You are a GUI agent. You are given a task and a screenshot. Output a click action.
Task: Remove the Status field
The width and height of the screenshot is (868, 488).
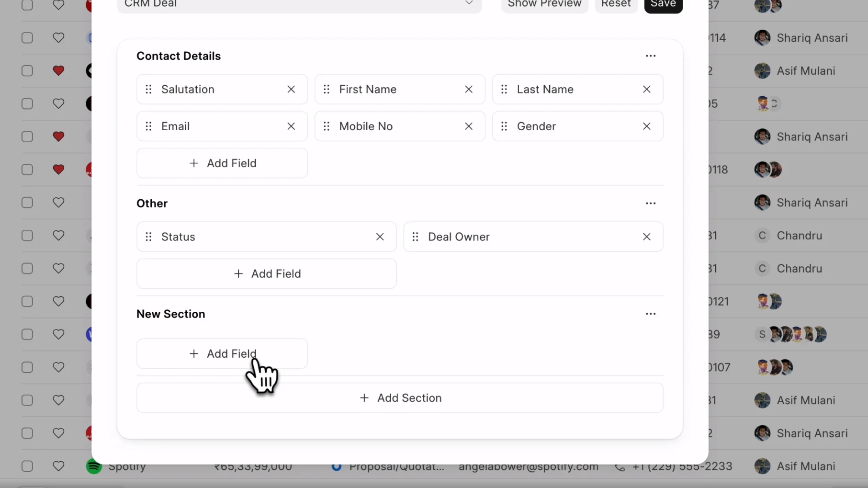(380, 237)
